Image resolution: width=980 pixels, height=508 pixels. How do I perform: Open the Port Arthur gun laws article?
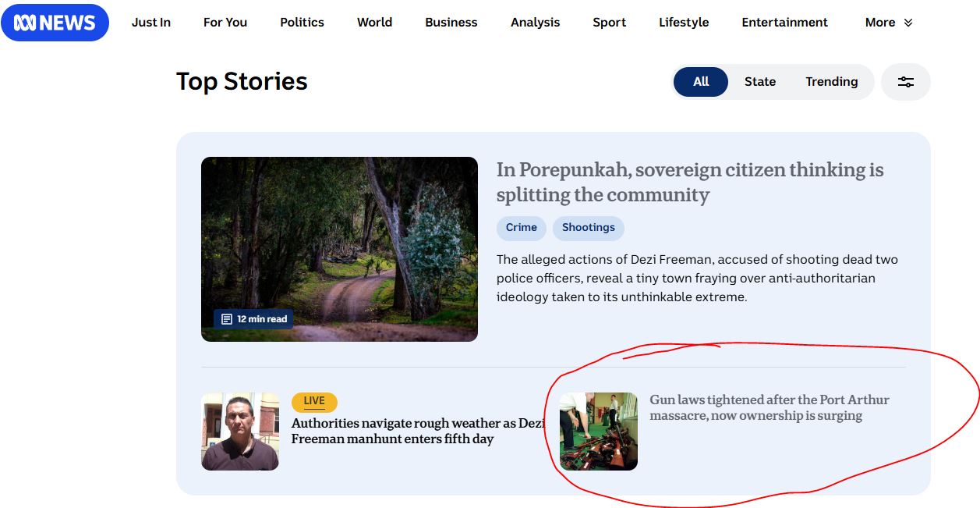coord(769,407)
